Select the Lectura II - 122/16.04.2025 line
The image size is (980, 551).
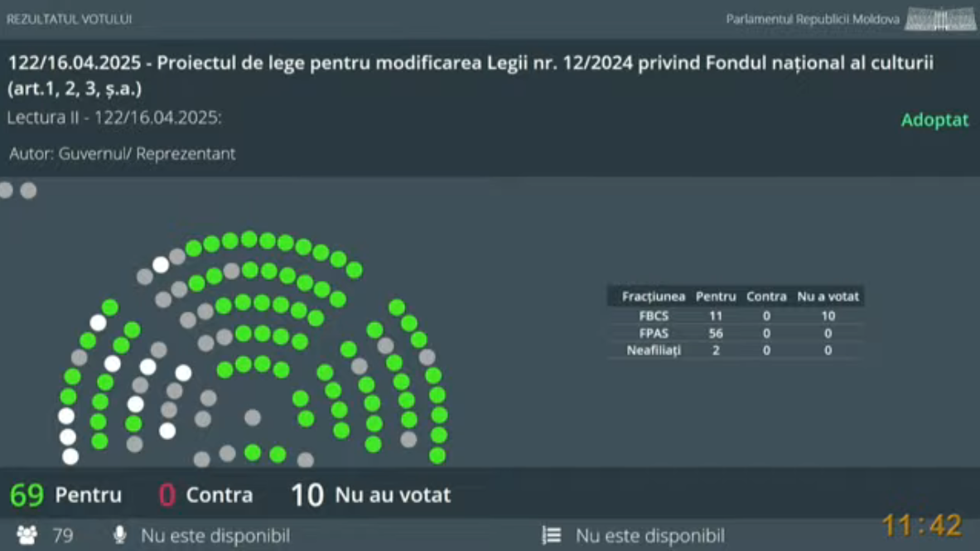[114, 118]
